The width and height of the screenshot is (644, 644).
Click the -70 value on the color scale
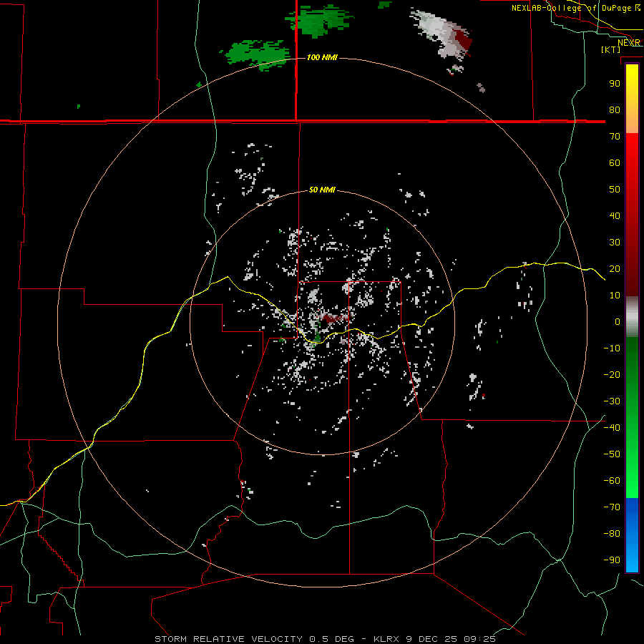612,507
